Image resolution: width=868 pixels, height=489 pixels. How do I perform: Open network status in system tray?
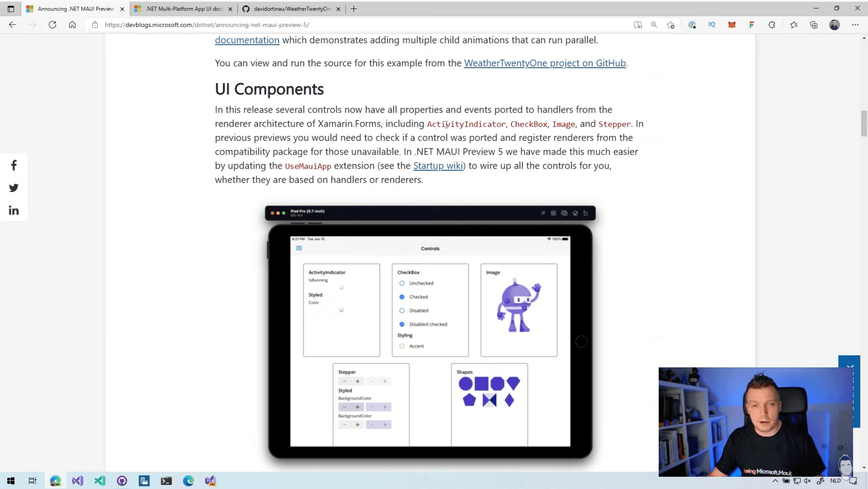(797, 481)
